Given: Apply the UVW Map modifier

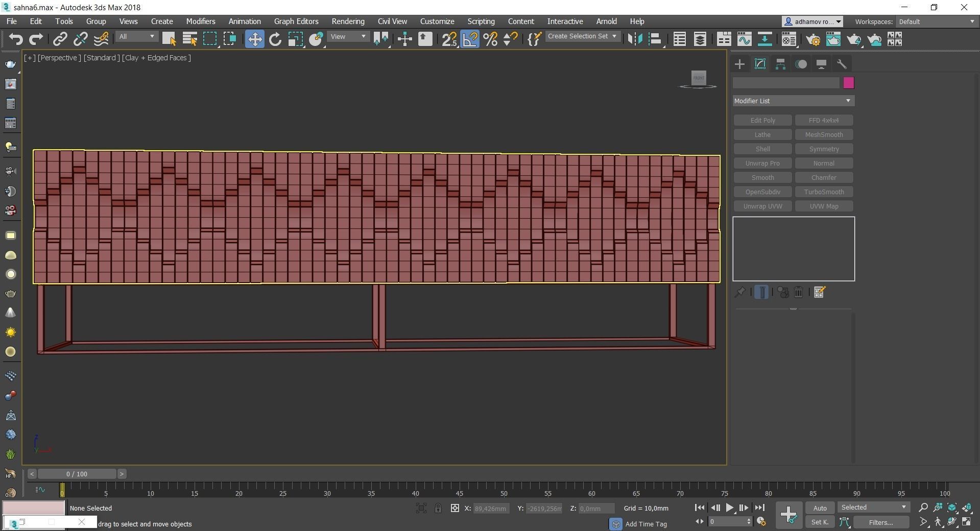Looking at the screenshot, I should coord(824,206).
